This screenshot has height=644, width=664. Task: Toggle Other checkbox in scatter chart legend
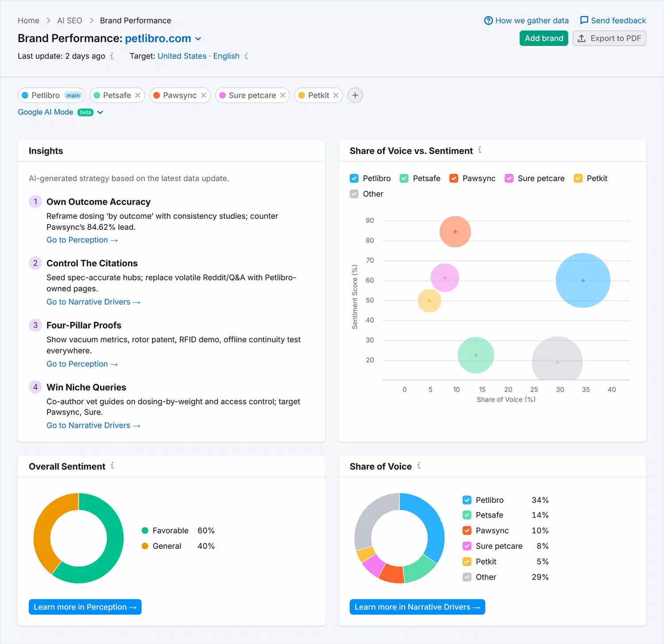coord(354,194)
